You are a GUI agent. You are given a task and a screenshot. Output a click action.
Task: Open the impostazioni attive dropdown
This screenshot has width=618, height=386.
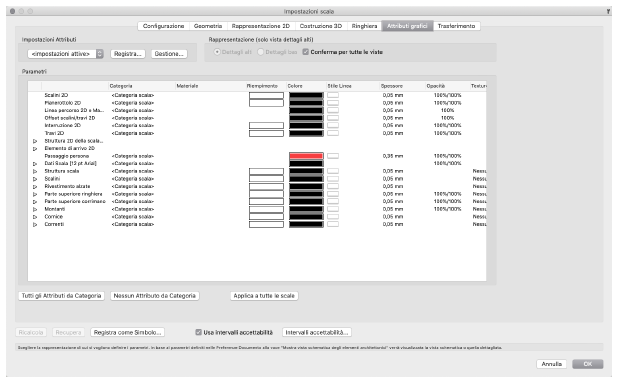tap(65, 54)
